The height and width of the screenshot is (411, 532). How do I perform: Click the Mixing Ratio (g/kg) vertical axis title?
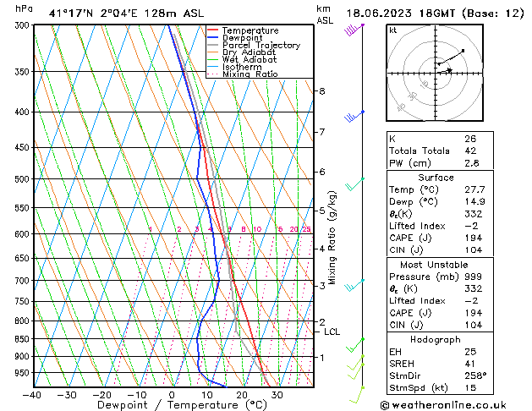(332, 238)
